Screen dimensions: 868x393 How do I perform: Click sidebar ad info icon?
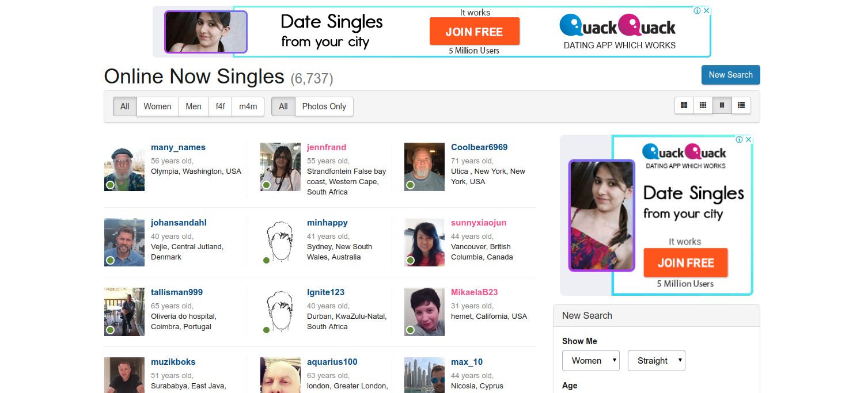click(x=740, y=139)
